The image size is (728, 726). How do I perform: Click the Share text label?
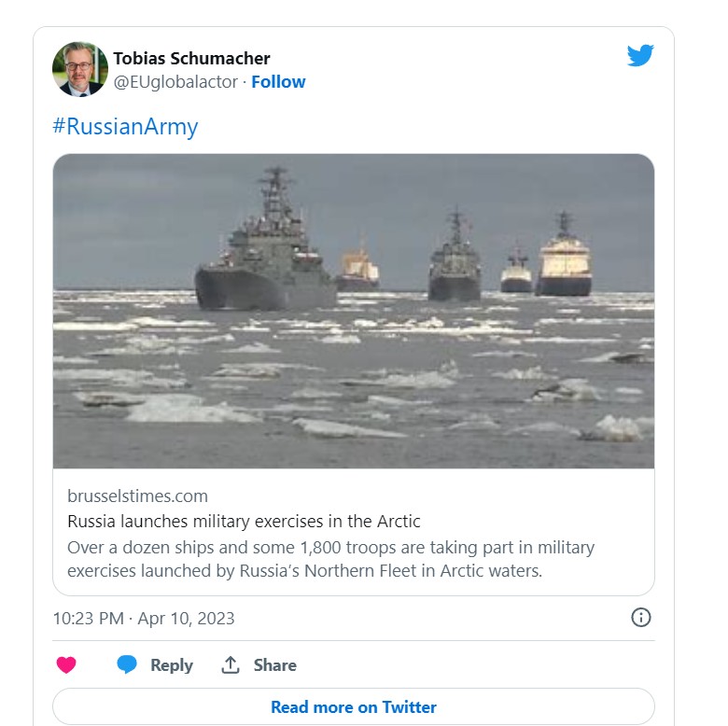coord(275,665)
